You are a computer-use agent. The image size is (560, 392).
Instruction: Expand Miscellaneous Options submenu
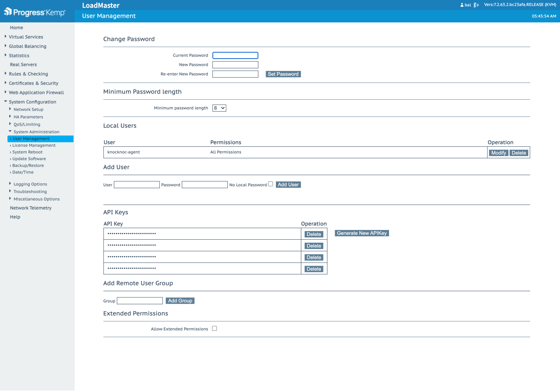tap(36, 199)
